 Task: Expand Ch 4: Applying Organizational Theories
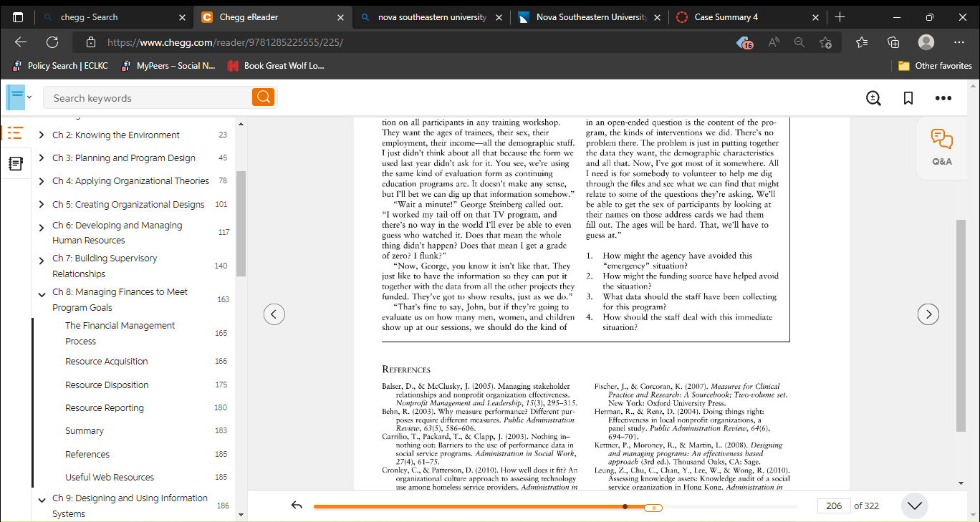click(x=42, y=181)
